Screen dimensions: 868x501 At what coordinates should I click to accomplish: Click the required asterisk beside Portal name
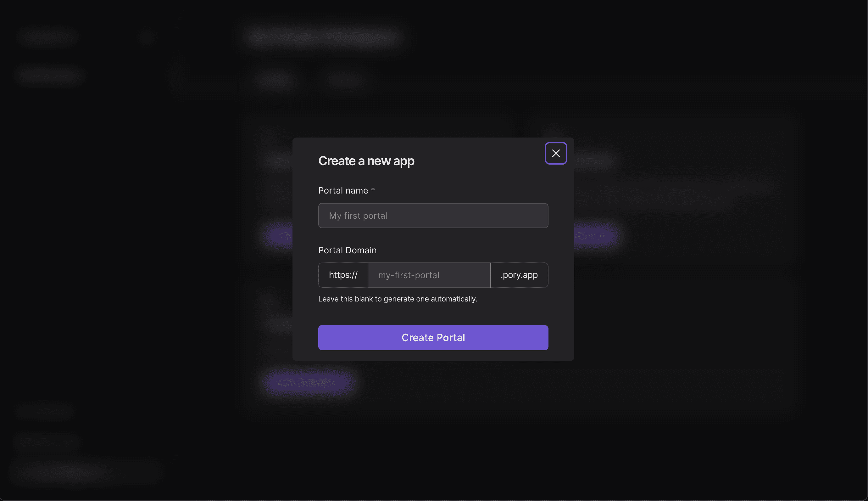pyautogui.click(x=373, y=190)
